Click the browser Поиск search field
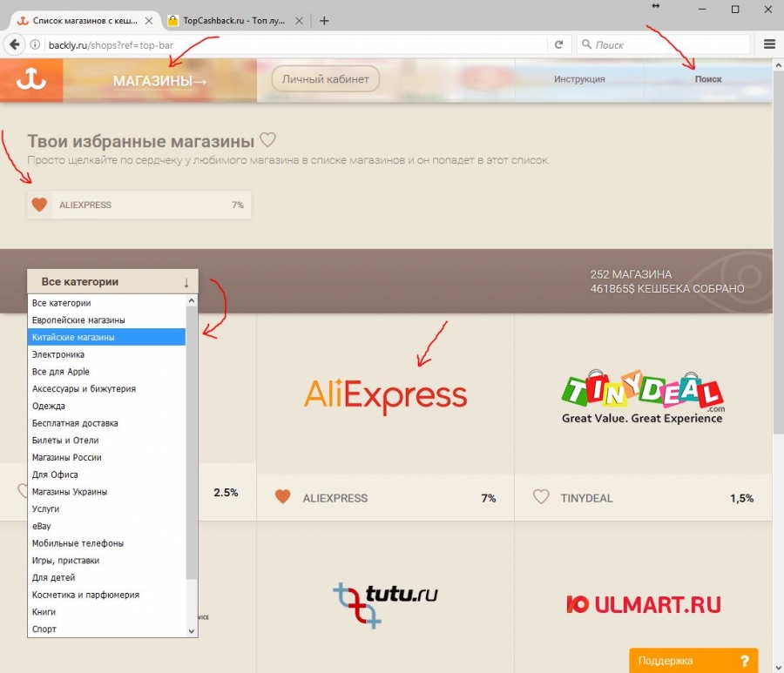784x673 pixels. (663, 44)
